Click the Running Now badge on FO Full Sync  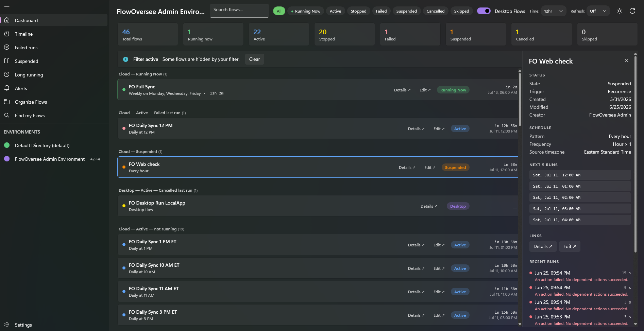pos(453,90)
